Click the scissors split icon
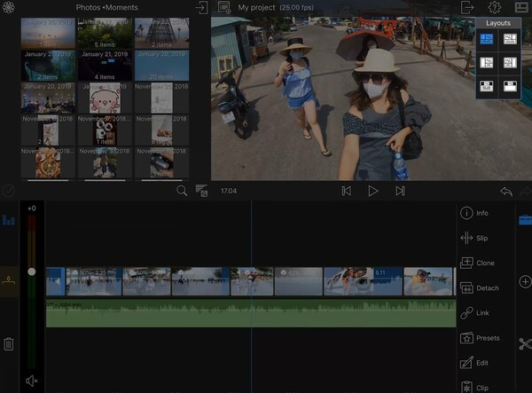532x393 pixels. 525,344
